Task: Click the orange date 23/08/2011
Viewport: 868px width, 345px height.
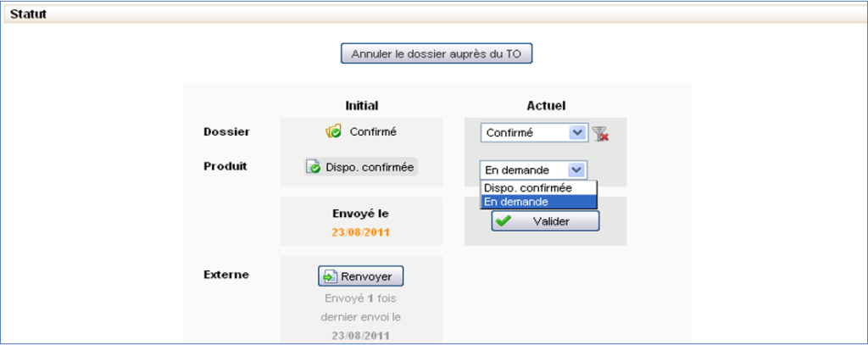Action: (361, 231)
